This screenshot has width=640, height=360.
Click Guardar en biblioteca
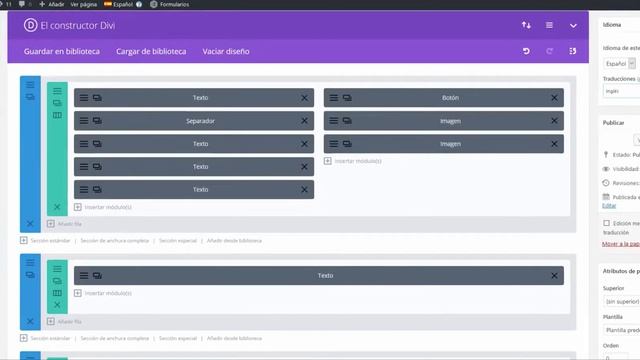(62, 51)
